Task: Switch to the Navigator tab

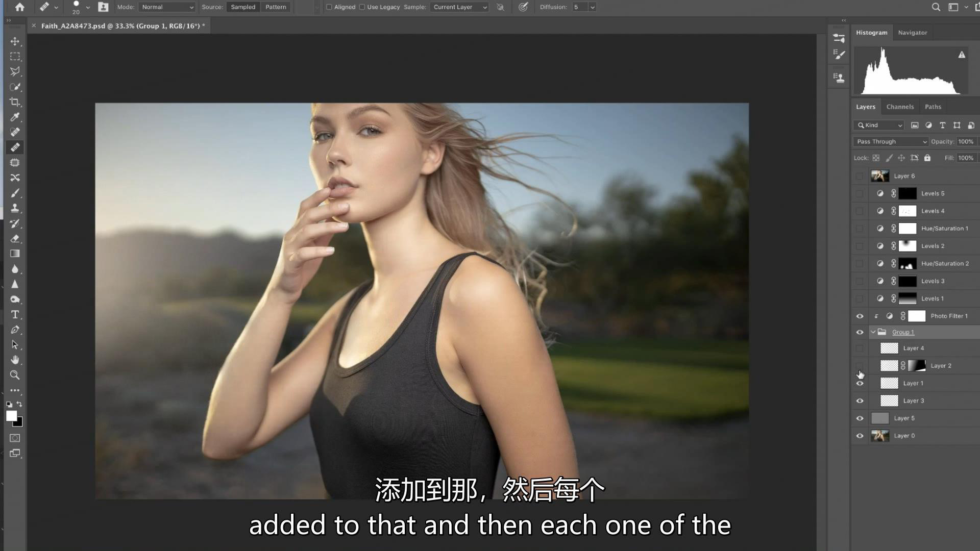Action: (x=912, y=33)
